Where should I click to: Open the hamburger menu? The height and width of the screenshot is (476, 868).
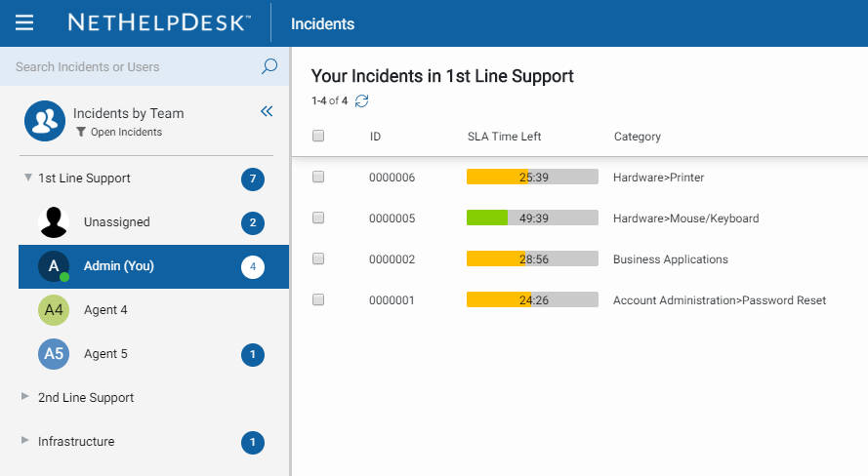click(x=24, y=22)
